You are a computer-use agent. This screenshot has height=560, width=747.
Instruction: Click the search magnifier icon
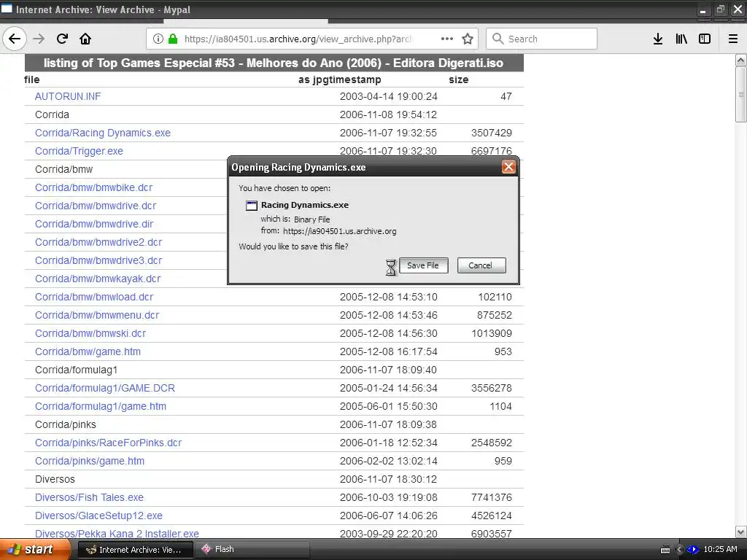498,39
